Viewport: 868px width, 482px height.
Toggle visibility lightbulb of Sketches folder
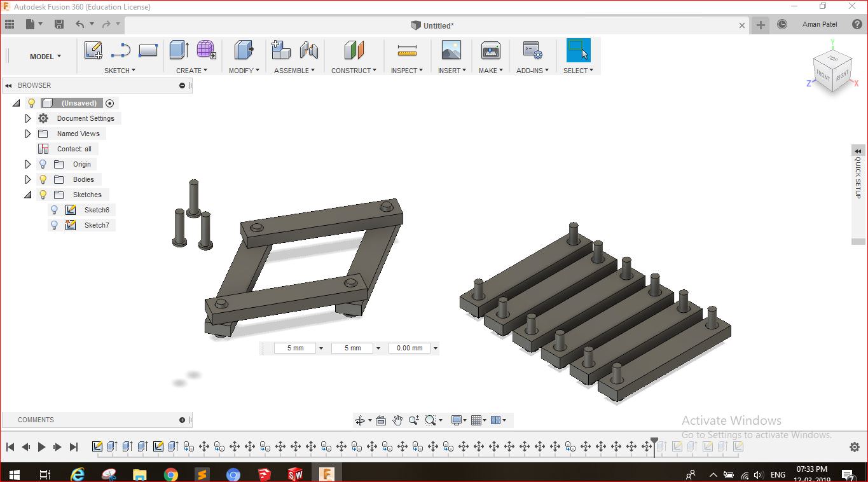pyautogui.click(x=43, y=195)
